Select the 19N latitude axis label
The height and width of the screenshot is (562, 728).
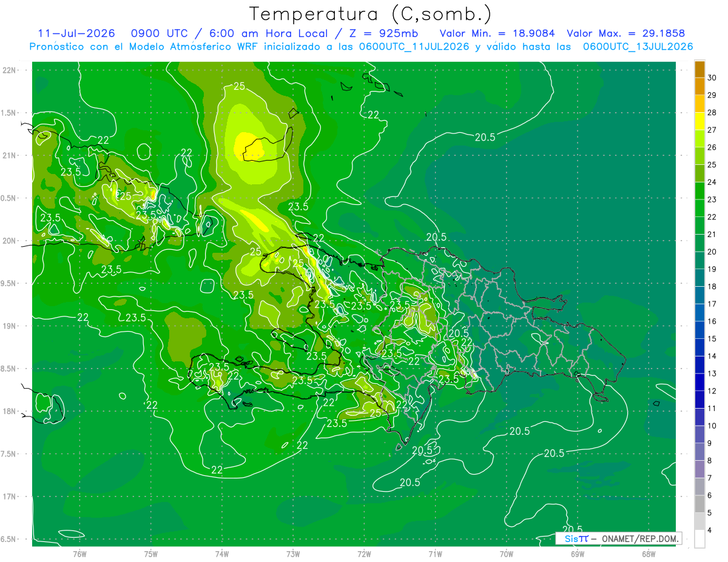(9, 326)
